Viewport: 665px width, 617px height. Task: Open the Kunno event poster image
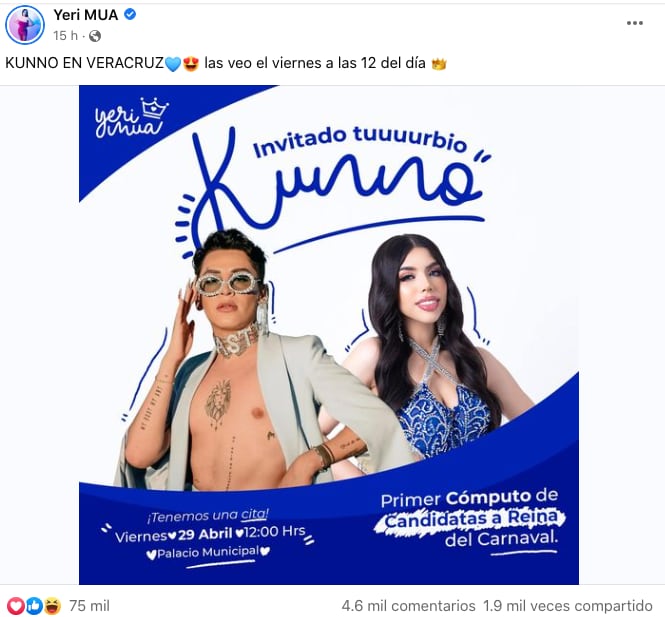point(329,335)
